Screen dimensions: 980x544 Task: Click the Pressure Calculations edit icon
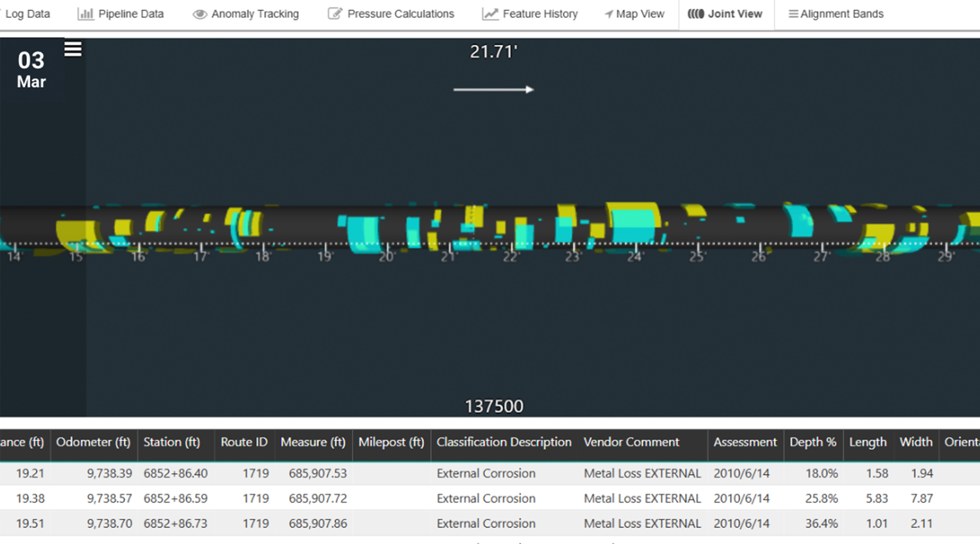pyautogui.click(x=335, y=14)
